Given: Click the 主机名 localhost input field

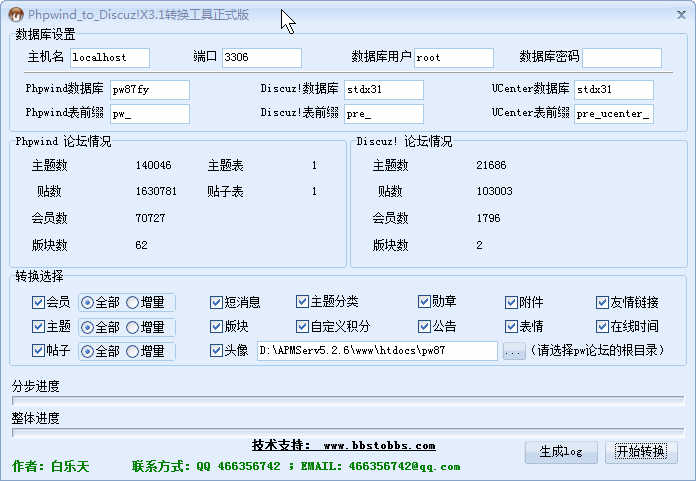Looking at the screenshot, I should tap(110, 58).
